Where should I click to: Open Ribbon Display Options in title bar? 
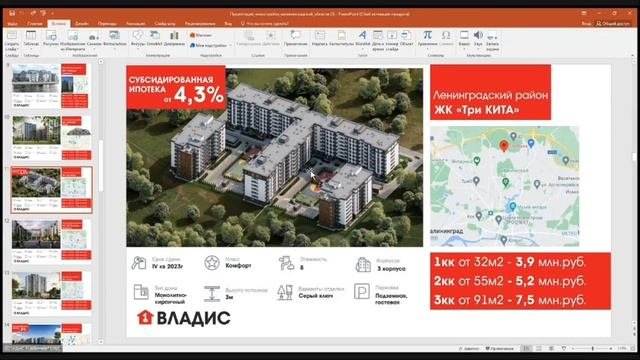(x=584, y=13)
